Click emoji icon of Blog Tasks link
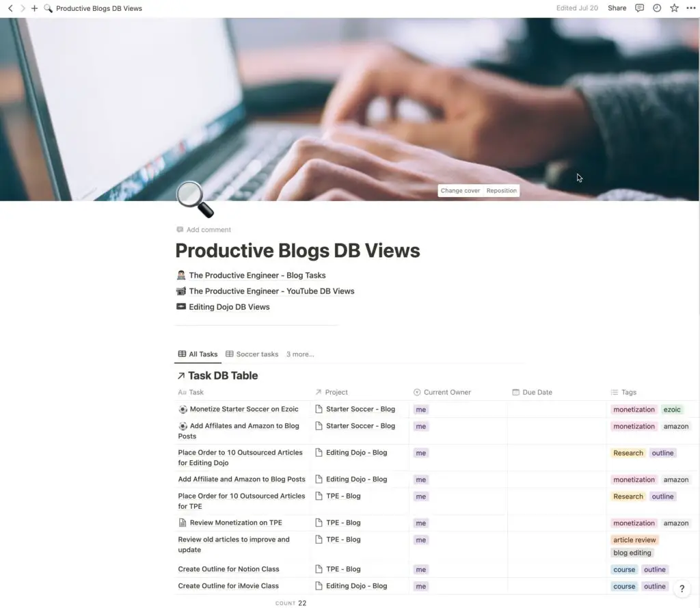The image size is (700, 608). tap(180, 275)
